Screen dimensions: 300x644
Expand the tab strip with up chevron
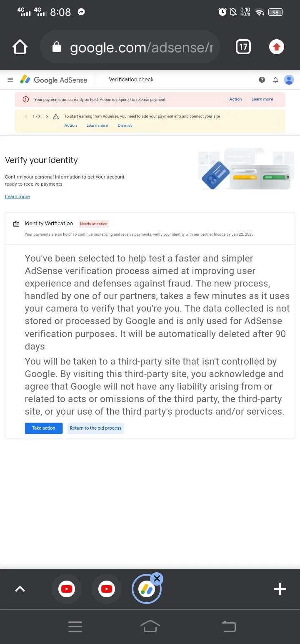tap(20, 589)
